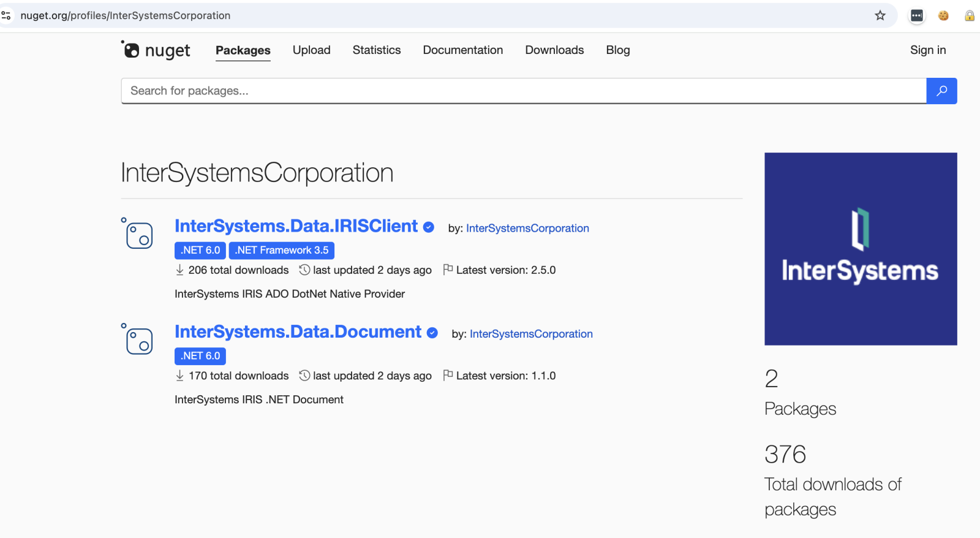
Task: Click the clock icon on the IRISClient row
Action: 304,270
